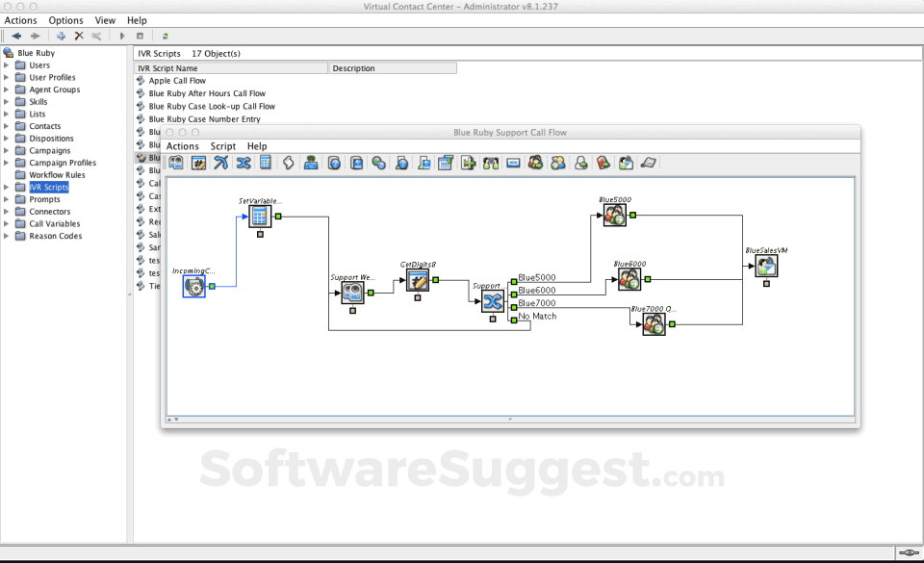Viewport: 924px width, 563px height.
Task: Click the blue plus add object icon
Action: click(62, 36)
